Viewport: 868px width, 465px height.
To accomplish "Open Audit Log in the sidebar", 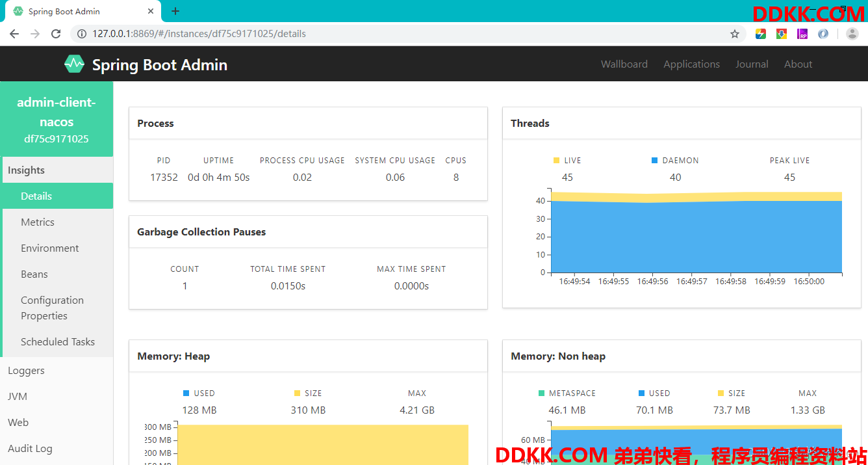I will (57, 448).
